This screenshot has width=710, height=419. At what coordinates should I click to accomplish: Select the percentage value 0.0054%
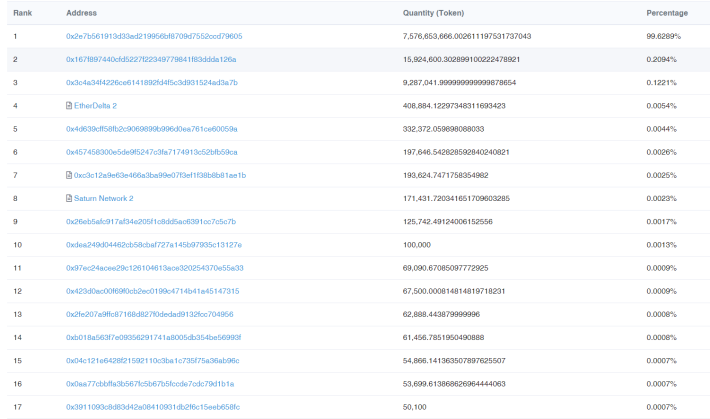tap(662, 106)
